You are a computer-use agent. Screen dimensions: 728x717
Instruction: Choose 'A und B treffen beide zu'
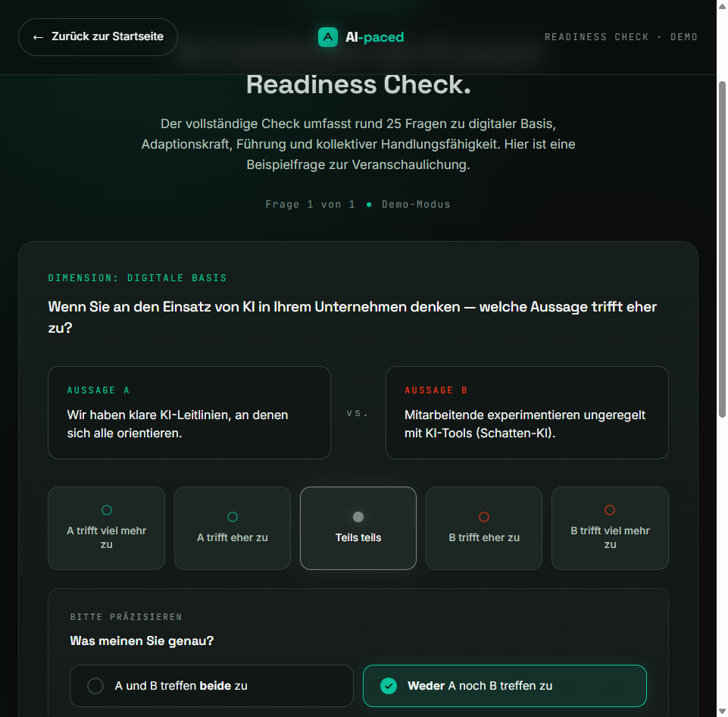click(211, 686)
